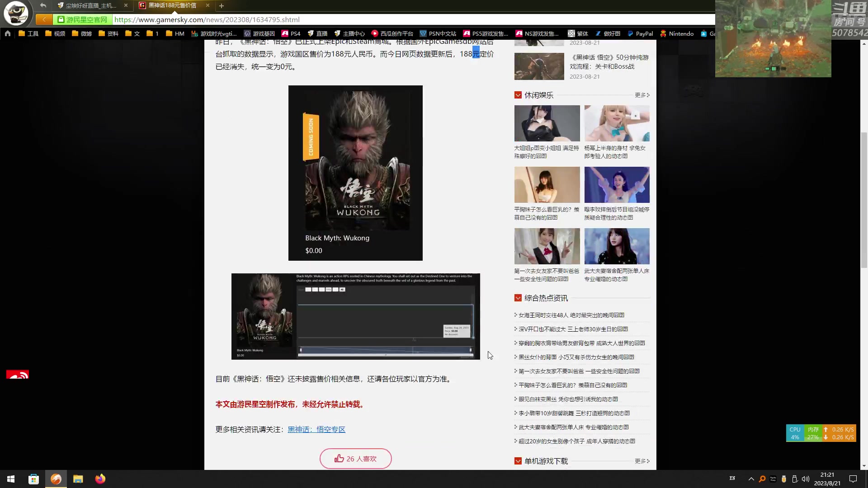Screen dimensions: 868x488
Task: Close the 尘埃好呀直播 tab
Action: pyautogui.click(x=126, y=5)
